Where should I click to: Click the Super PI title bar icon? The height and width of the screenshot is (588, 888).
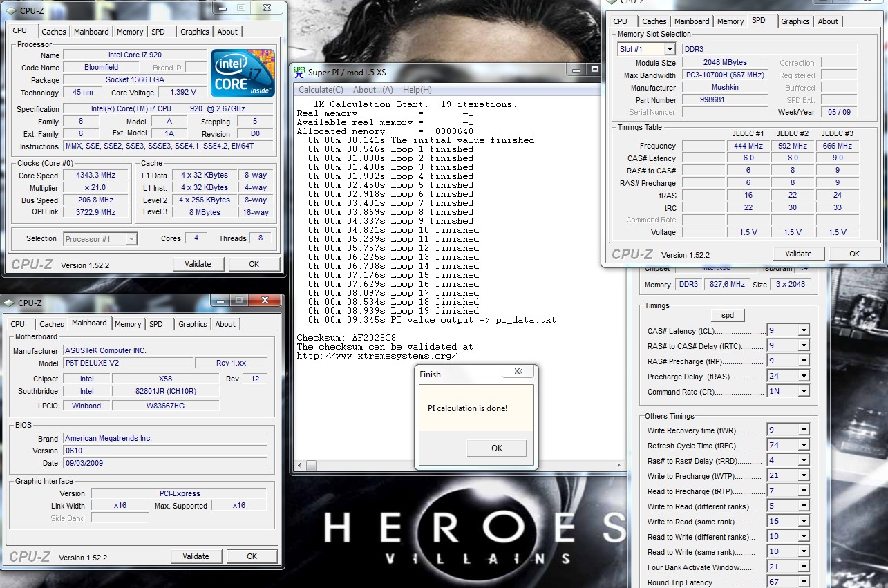[x=299, y=72]
